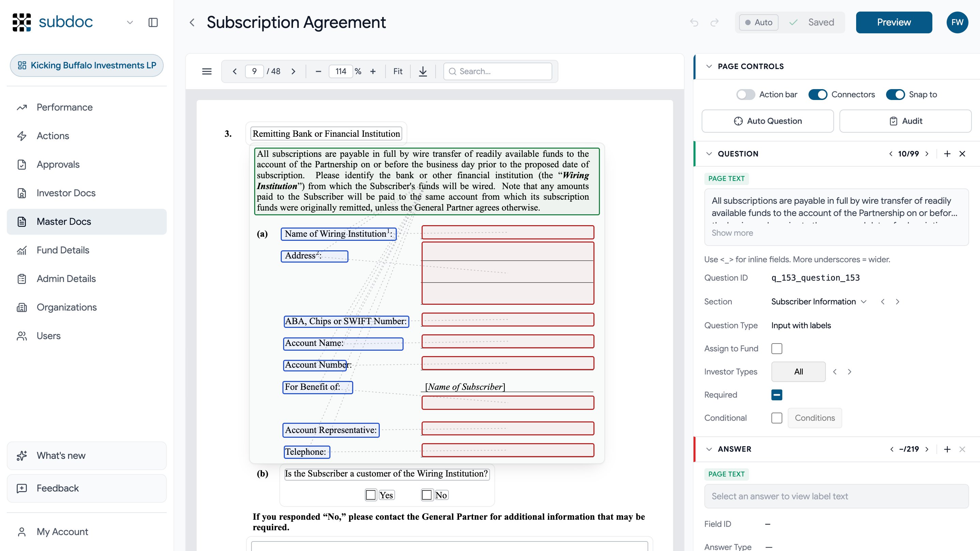Click the page number field
The image size is (980, 551).
[254, 71]
